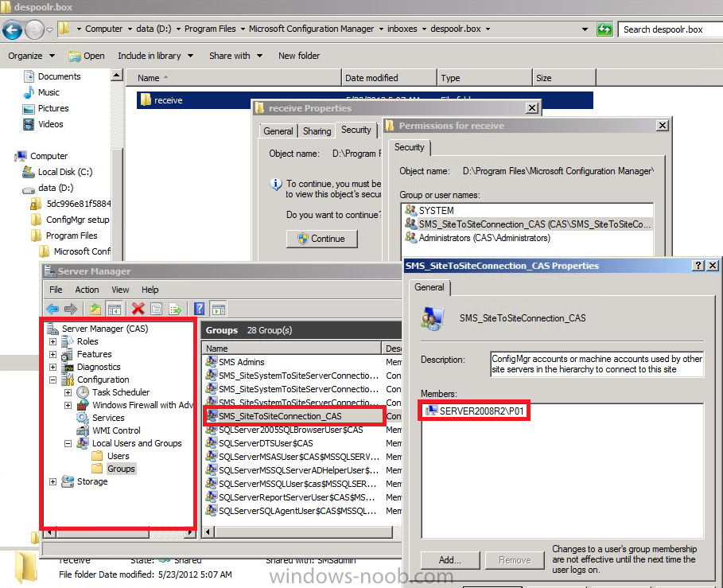
Task: Click the group Description text field
Action: click(597, 364)
